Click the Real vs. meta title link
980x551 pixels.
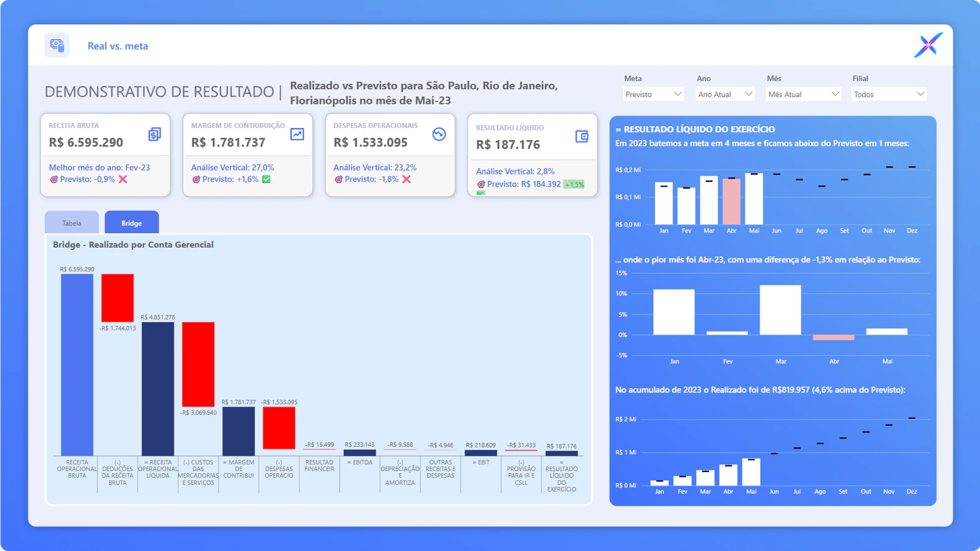coord(118,46)
